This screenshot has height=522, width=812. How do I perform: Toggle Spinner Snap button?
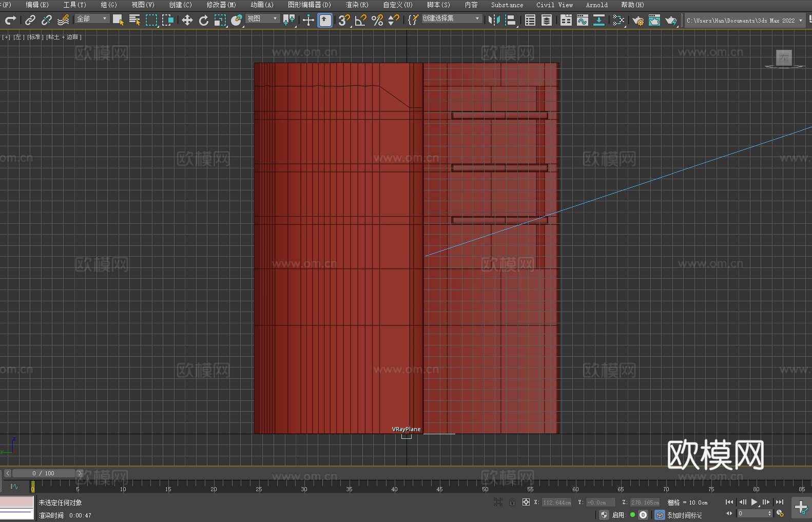click(x=394, y=20)
